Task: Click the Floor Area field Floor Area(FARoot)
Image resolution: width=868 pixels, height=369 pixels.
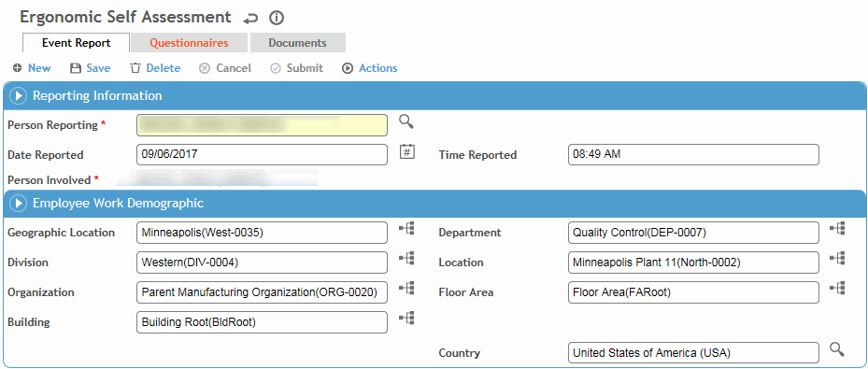Action: tap(693, 292)
